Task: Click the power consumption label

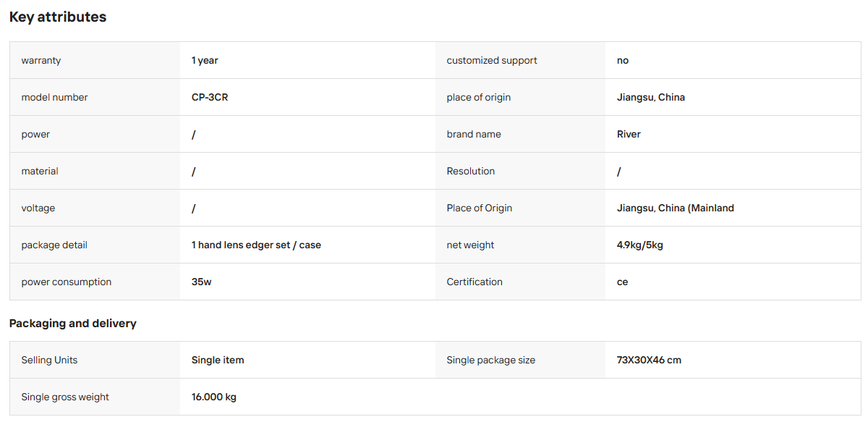Action: pos(67,282)
